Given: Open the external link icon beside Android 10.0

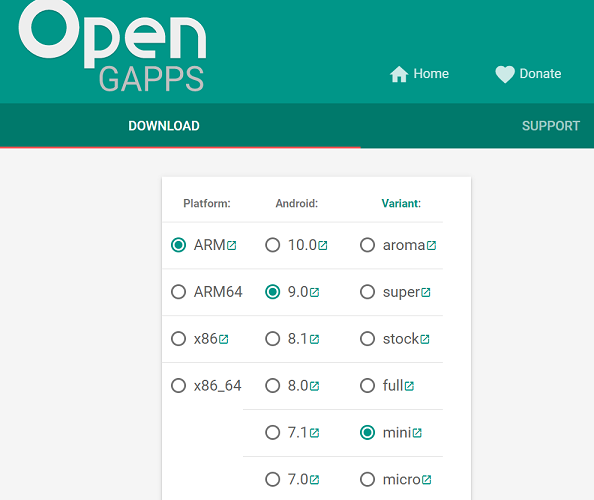Looking at the screenshot, I should [322, 245].
